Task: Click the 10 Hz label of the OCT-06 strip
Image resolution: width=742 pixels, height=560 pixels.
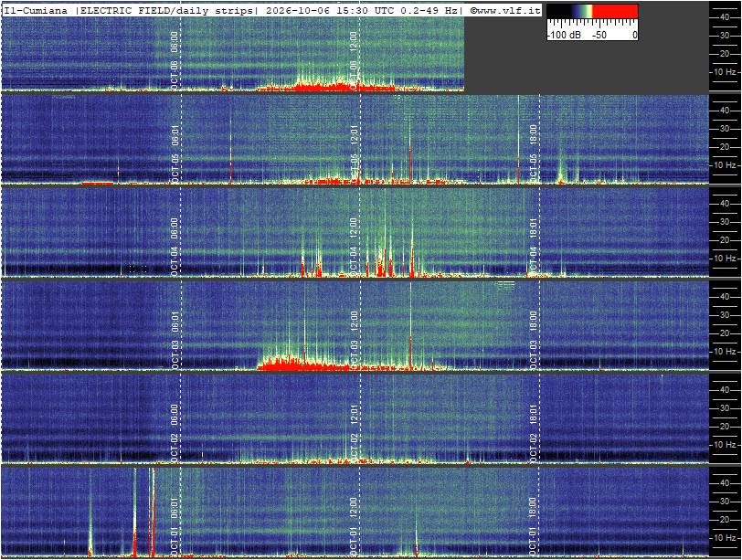Action: pyautogui.click(x=726, y=72)
